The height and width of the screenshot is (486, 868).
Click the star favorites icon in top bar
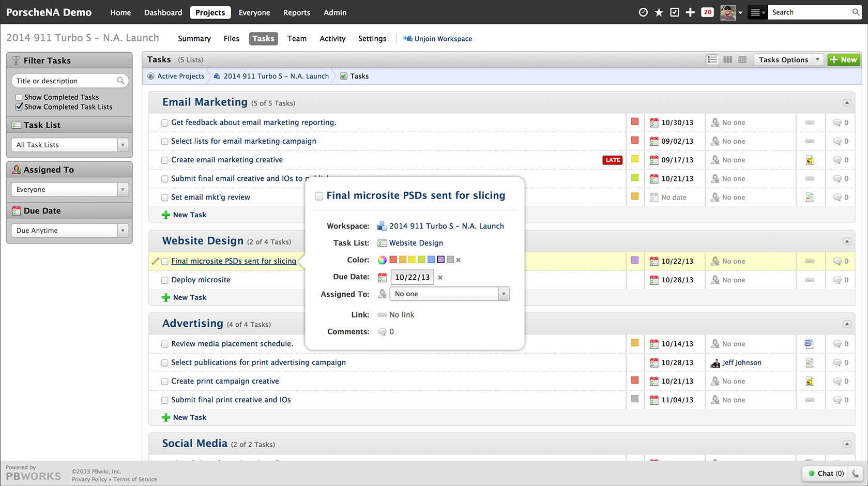(x=658, y=11)
